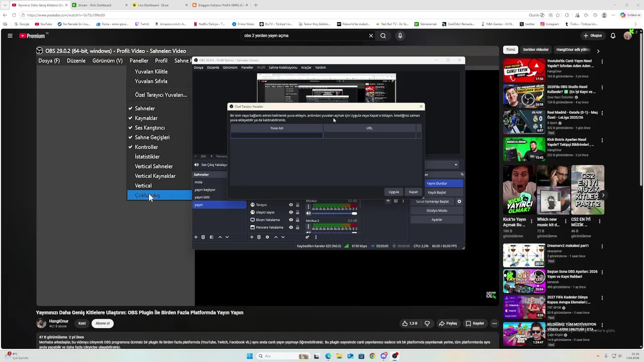Dislike the video with thumbs down
The image size is (644, 362).
(427, 323)
